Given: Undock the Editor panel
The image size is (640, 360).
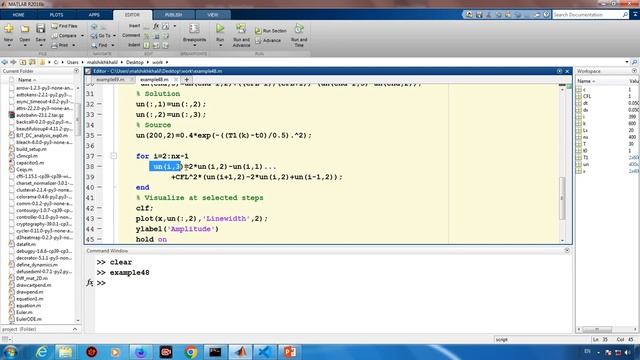Looking at the screenshot, I should pyautogui.click(x=559, y=71).
